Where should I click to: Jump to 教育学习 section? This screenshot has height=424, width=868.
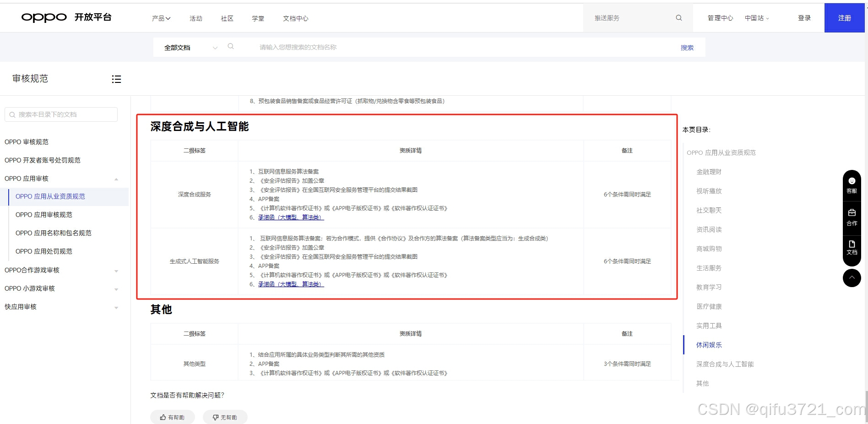(709, 287)
